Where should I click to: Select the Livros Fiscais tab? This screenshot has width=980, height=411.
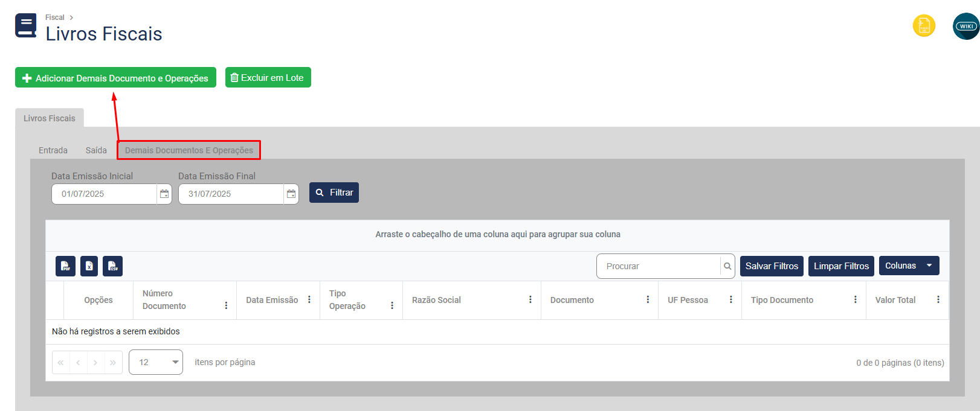(50, 118)
